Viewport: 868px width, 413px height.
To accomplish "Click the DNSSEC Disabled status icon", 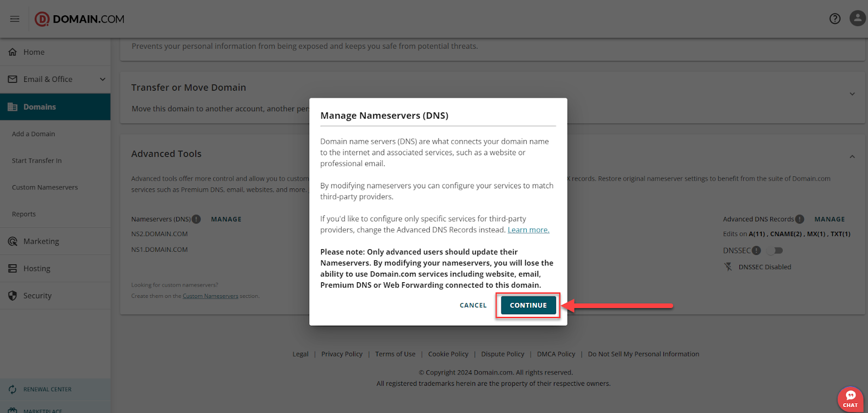I will coord(728,267).
